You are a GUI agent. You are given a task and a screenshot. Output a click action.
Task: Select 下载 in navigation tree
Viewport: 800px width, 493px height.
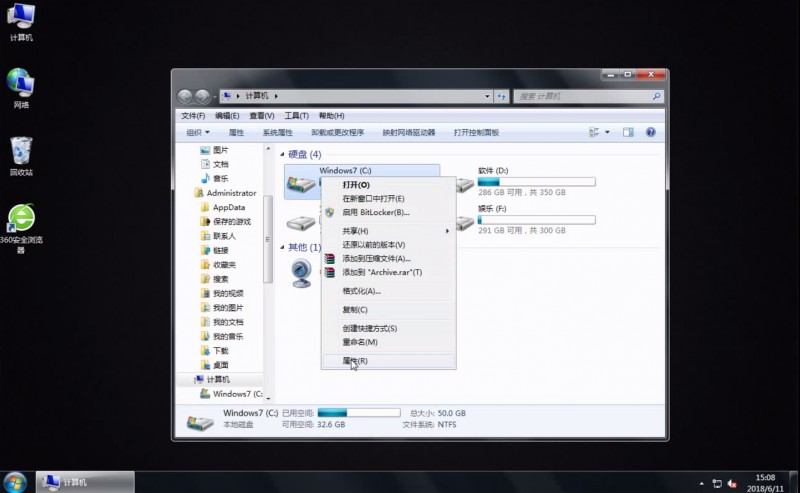click(x=214, y=351)
